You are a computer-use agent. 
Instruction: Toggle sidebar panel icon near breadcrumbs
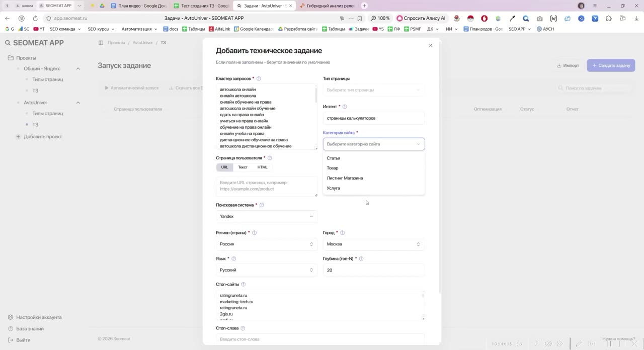[x=101, y=43]
